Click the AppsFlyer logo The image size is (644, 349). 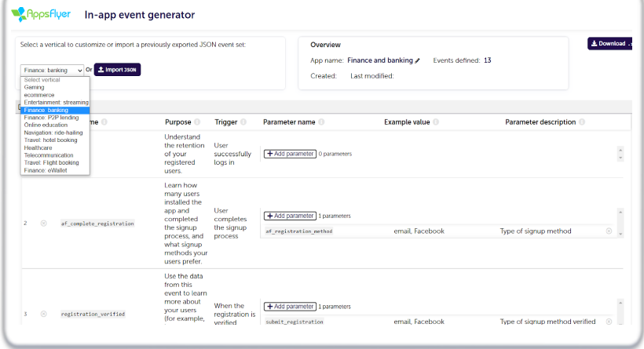tap(41, 14)
